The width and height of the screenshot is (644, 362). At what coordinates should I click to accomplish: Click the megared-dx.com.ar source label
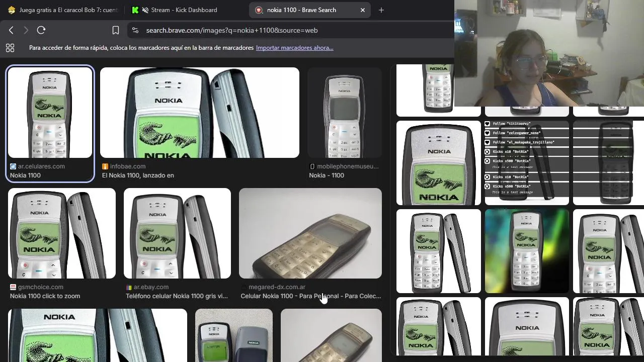(x=277, y=287)
